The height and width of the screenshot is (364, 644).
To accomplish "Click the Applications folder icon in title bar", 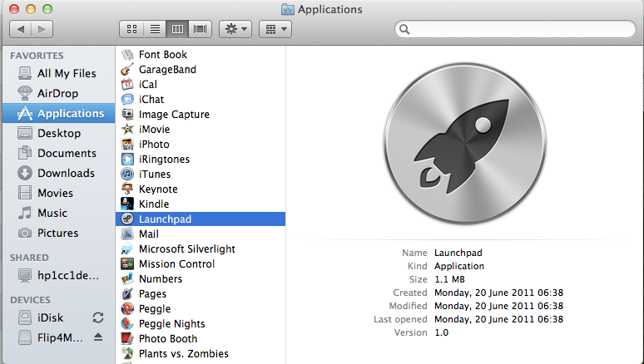I will [288, 9].
